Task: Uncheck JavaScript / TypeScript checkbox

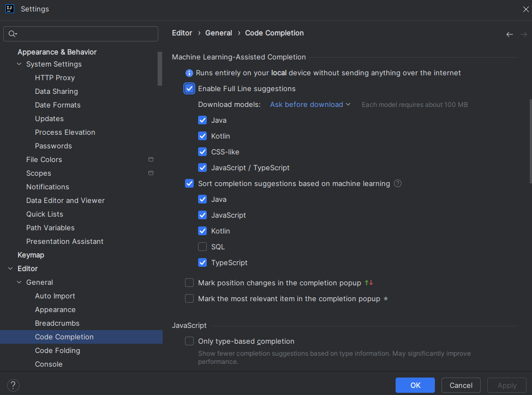Action: (202, 167)
